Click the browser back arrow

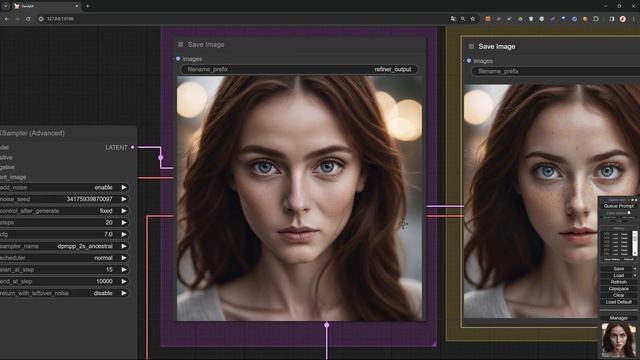[x=7, y=19]
